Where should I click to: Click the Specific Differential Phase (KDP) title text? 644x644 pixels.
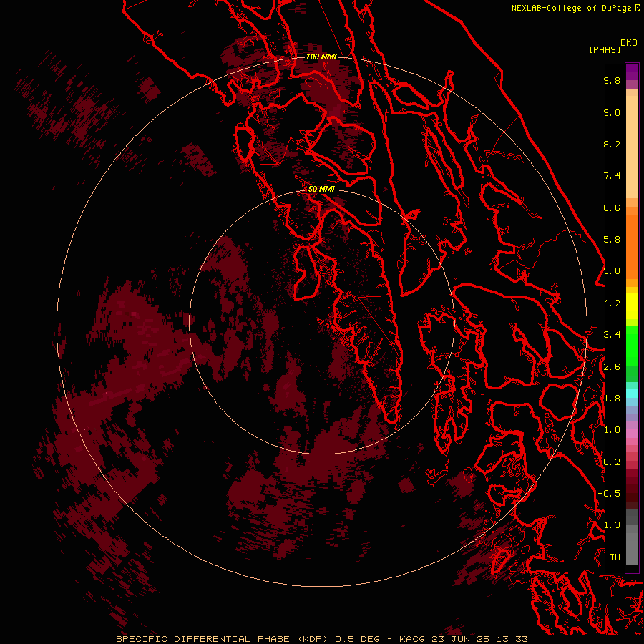(222, 639)
